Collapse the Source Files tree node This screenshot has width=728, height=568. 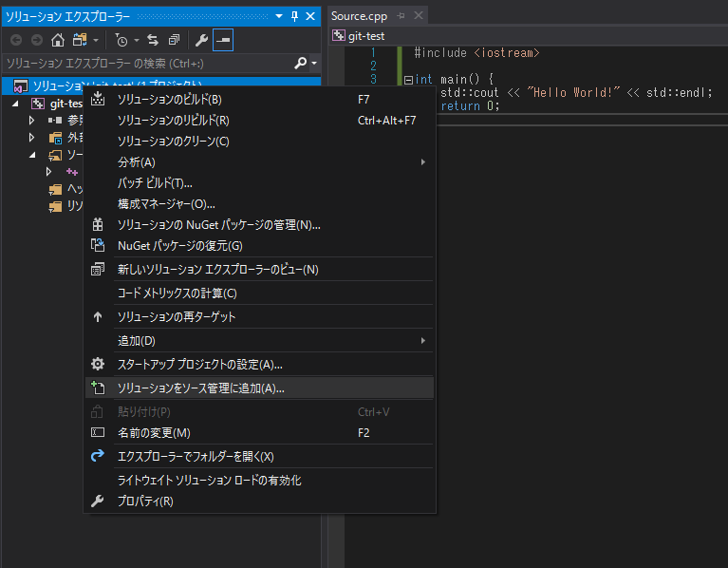pyautogui.click(x=32, y=155)
